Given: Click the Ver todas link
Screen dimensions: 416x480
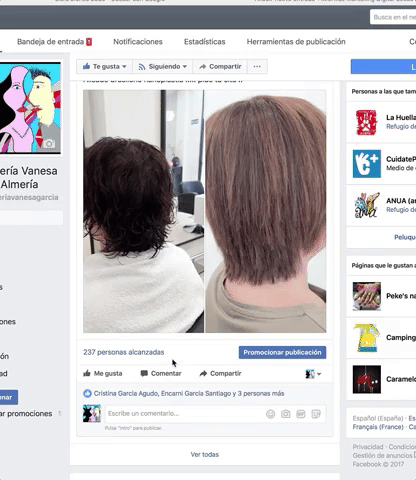Looking at the screenshot, I should (205, 454).
